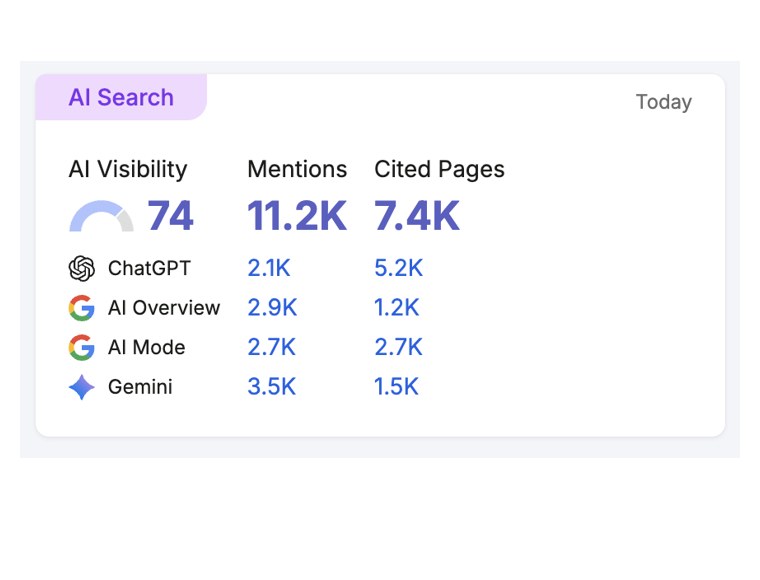
Task: Click the Google icon beside AI Overview
Action: tap(81, 308)
